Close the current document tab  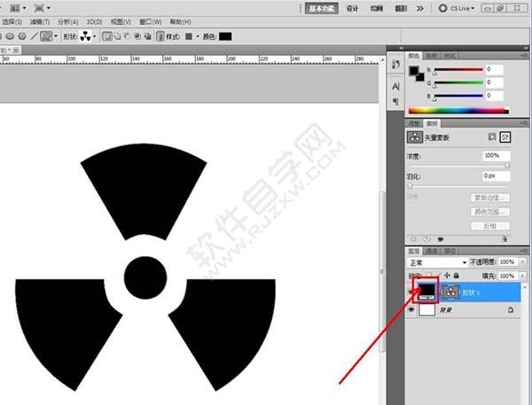pyautogui.click(x=16, y=51)
